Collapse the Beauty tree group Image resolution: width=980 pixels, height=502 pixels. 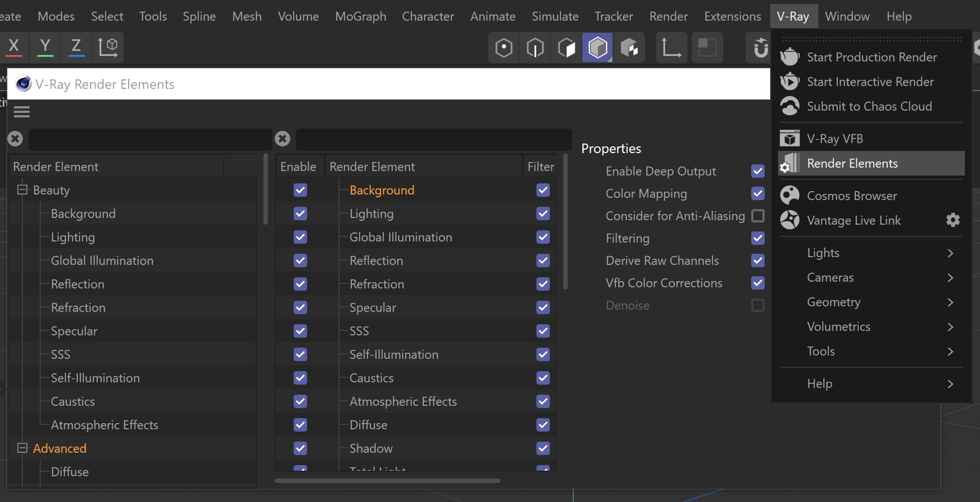[x=22, y=190]
